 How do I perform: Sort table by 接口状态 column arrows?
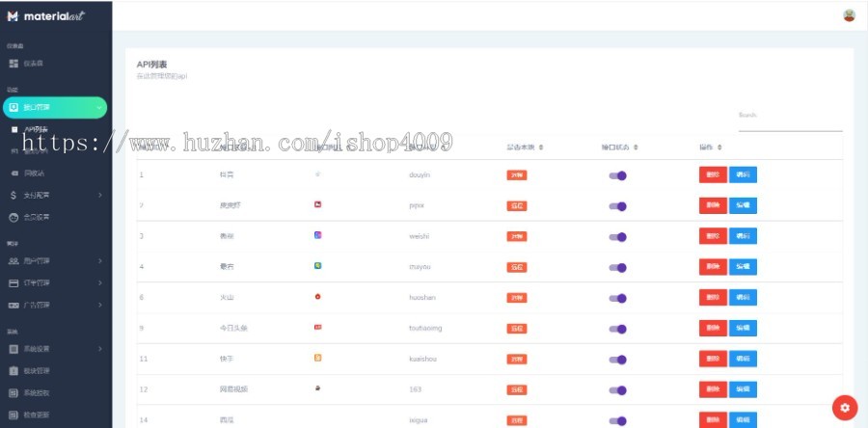(636, 147)
